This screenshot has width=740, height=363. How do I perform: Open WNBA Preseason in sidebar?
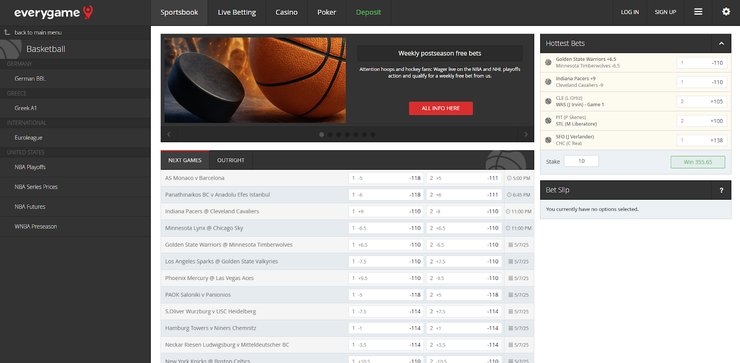(76, 227)
